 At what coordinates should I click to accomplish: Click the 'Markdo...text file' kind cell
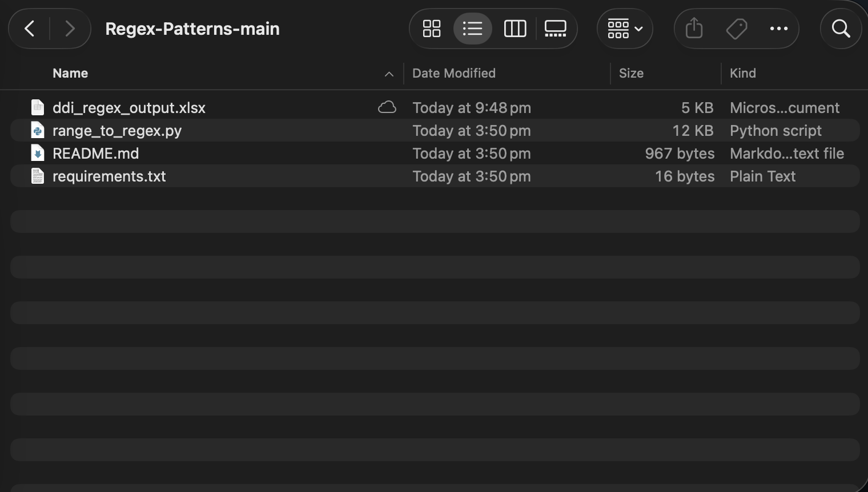coord(787,153)
